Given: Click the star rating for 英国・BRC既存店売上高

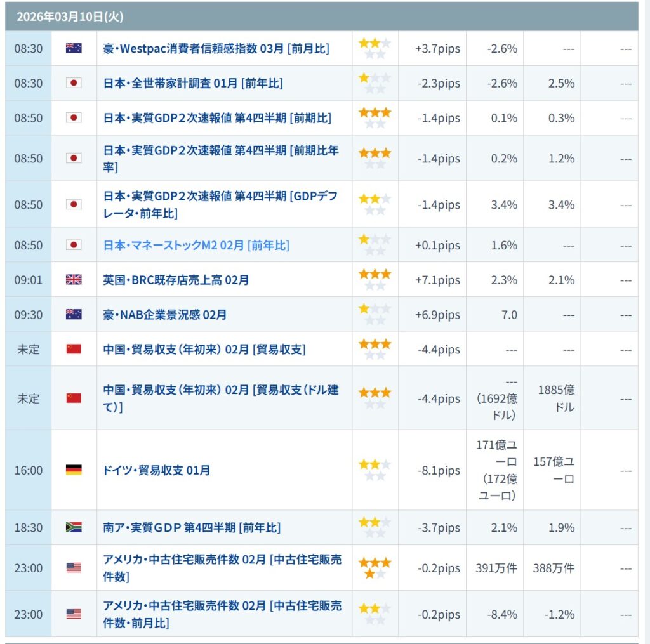Looking at the screenshot, I should tap(375, 280).
